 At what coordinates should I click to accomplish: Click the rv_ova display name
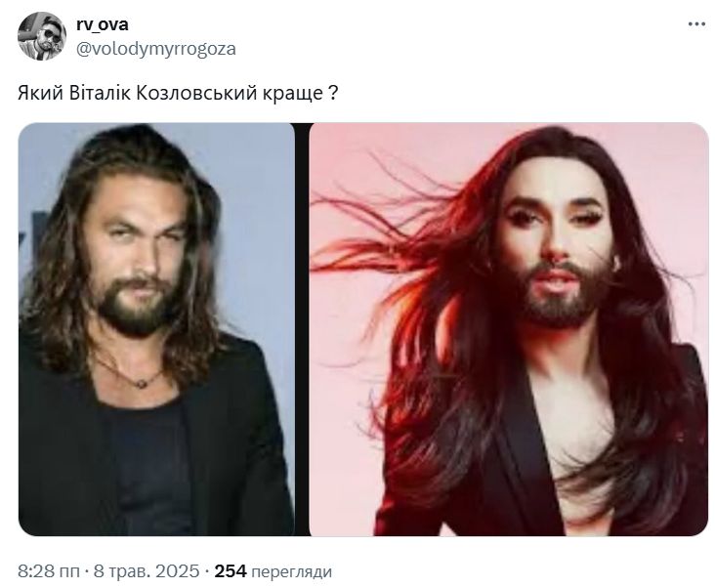[103, 24]
